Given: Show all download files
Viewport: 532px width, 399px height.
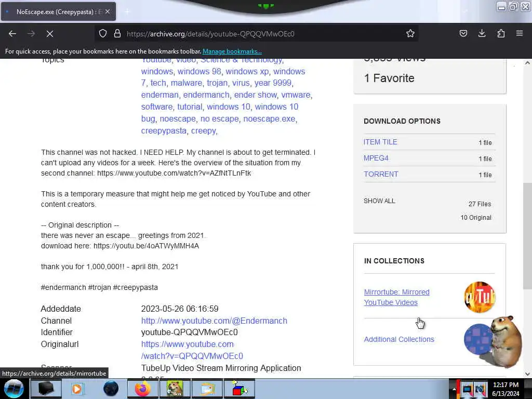Looking at the screenshot, I should tap(379, 201).
